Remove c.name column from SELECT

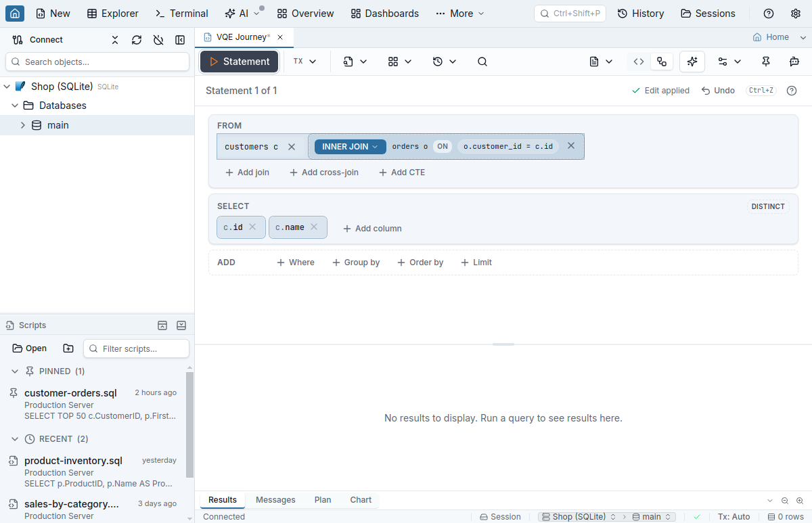tap(314, 227)
